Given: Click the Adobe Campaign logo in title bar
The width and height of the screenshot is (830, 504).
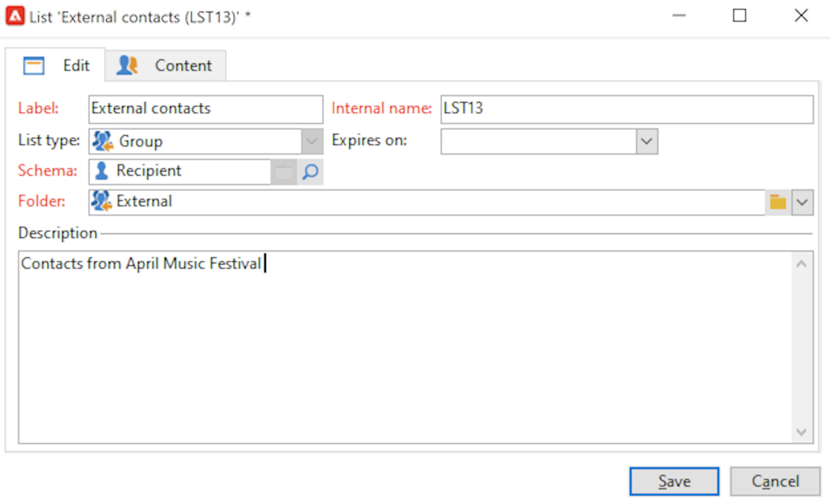Looking at the screenshot, I should click(15, 16).
